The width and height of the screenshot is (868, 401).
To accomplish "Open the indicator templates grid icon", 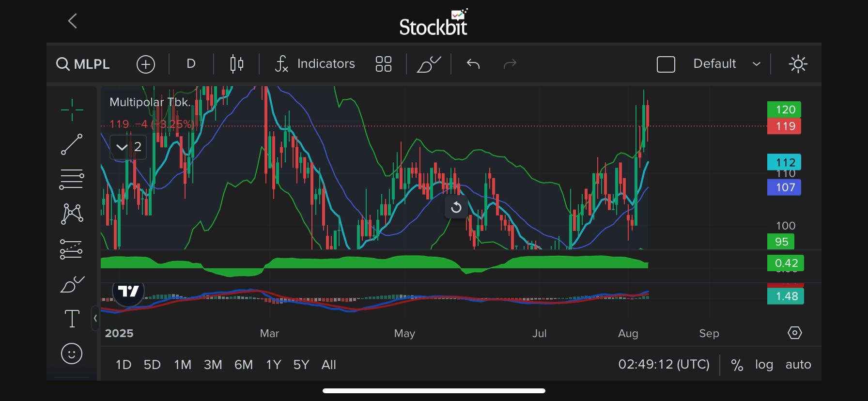I will click(x=384, y=64).
